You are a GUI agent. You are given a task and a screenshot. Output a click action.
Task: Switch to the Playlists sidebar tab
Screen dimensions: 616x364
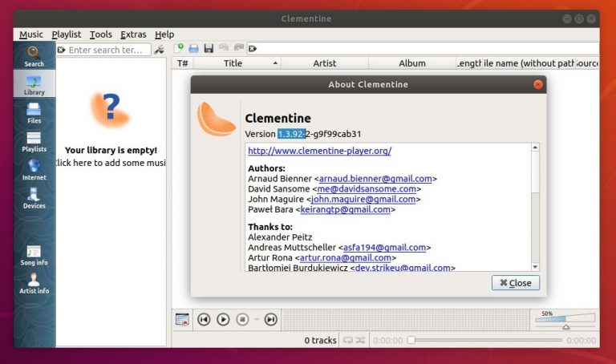[x=34, y=141]
